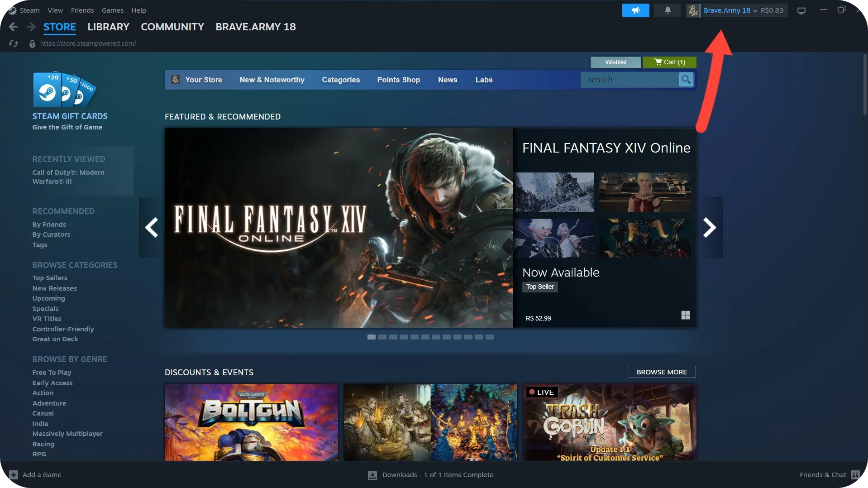868x488 pixels.
Task: Open Big Picture mode monitor icon
Action: click(801, 11)
